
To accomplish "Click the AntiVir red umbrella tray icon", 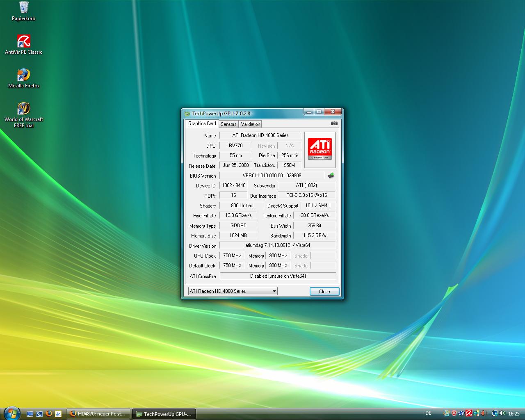I will click(469, 413).
